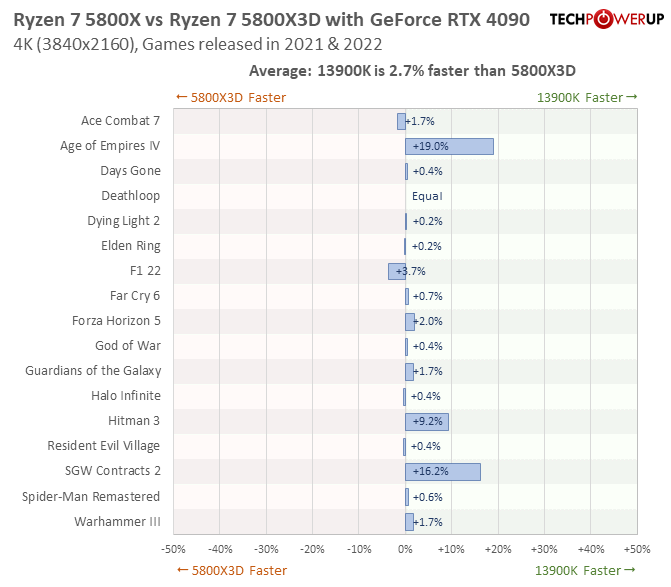Click the subtitle '4K (3840x2160), Games released in 2021 & 2022'
Image resolution: width=671 pixels, height=587 pixels.
[198, 44]
